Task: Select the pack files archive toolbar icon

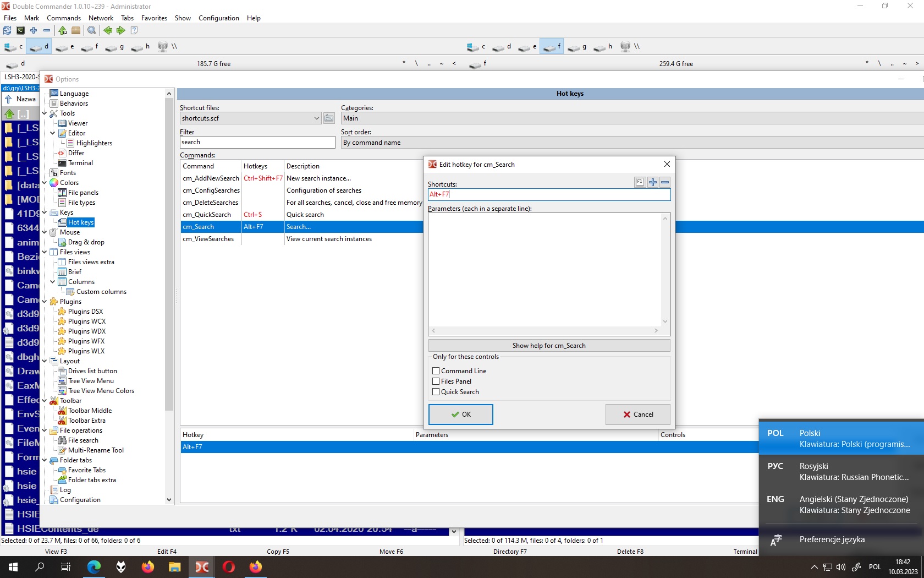Action: click(75, 31)
